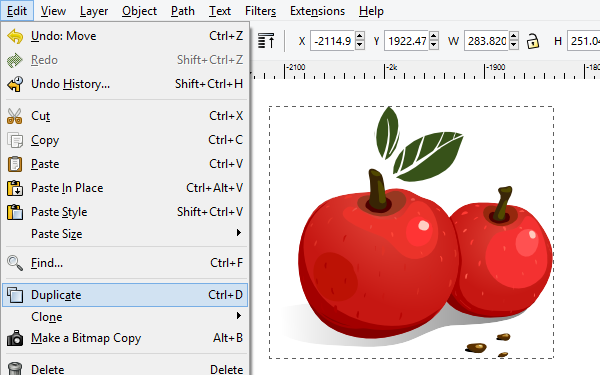This screenshot has height=375, width=600.
Task: Open the Filters menu
Action: (260, 11)
